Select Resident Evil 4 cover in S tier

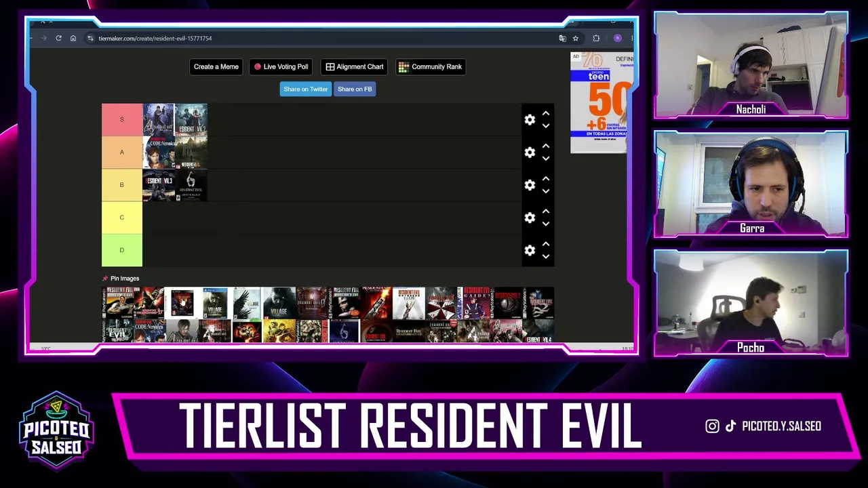tap(159, 120)
